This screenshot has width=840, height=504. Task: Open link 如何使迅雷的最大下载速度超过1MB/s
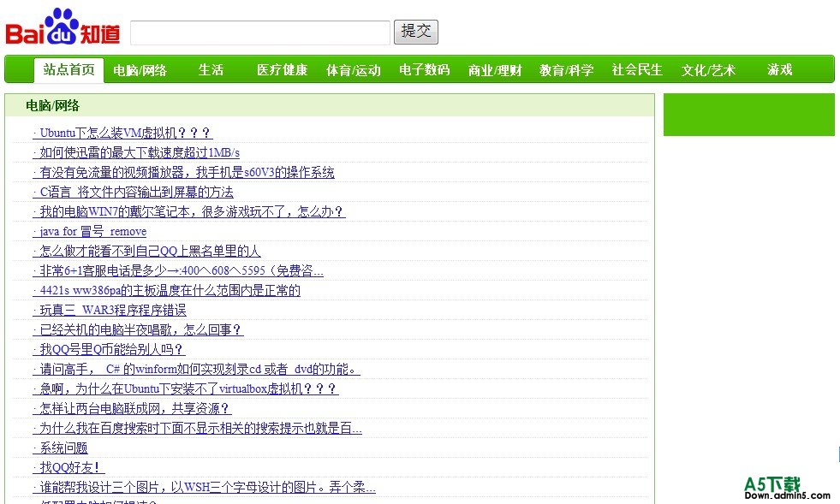pyautogui.click(x=136, y=152)
